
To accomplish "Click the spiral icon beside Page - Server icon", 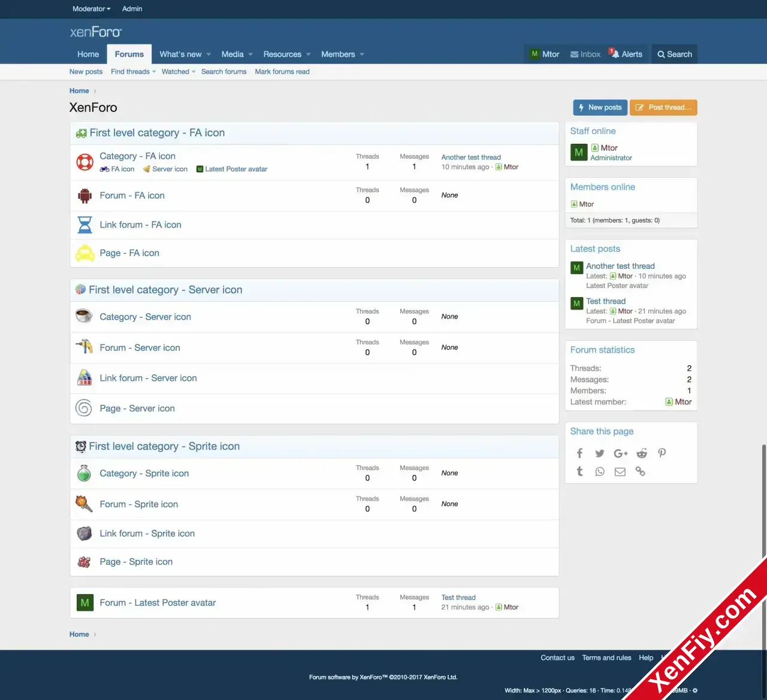I will (84, 408).
